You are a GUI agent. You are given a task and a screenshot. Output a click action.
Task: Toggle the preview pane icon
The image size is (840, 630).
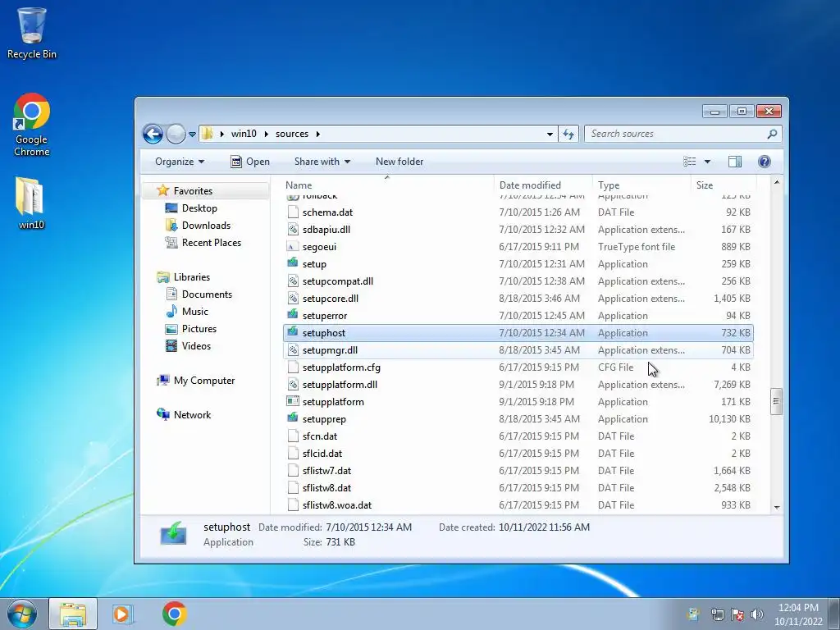(x=735, y=162)
